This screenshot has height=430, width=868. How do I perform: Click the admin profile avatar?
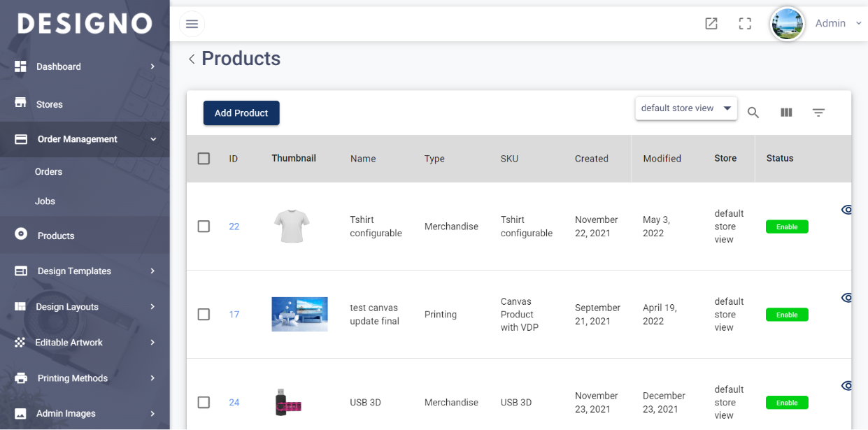787,24
